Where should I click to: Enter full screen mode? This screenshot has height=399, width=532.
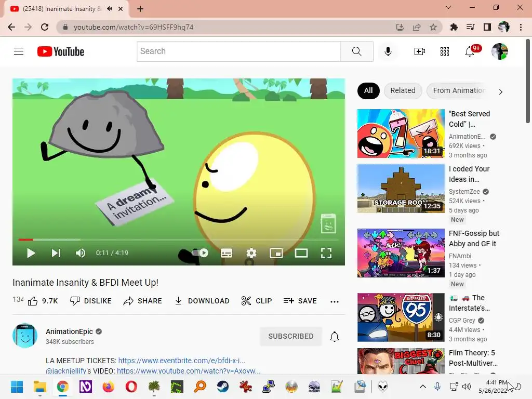tap(326, 253)
